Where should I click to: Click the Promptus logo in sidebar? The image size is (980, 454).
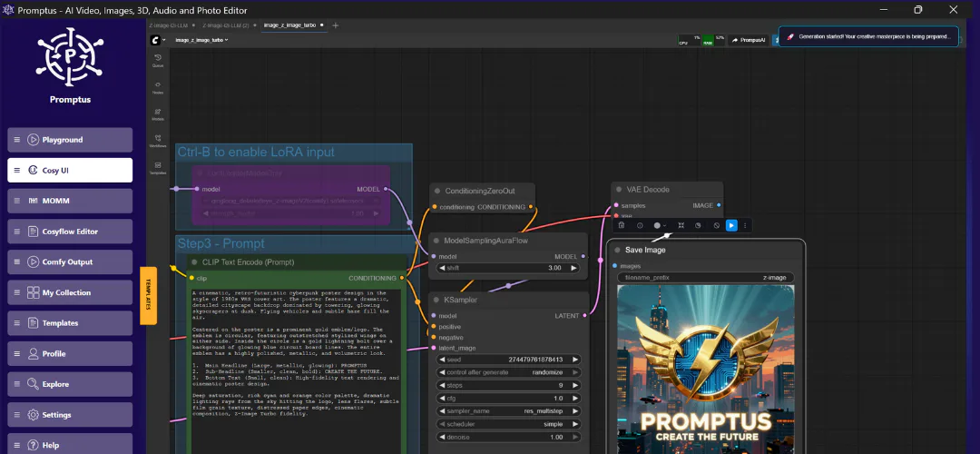(70, 57)
